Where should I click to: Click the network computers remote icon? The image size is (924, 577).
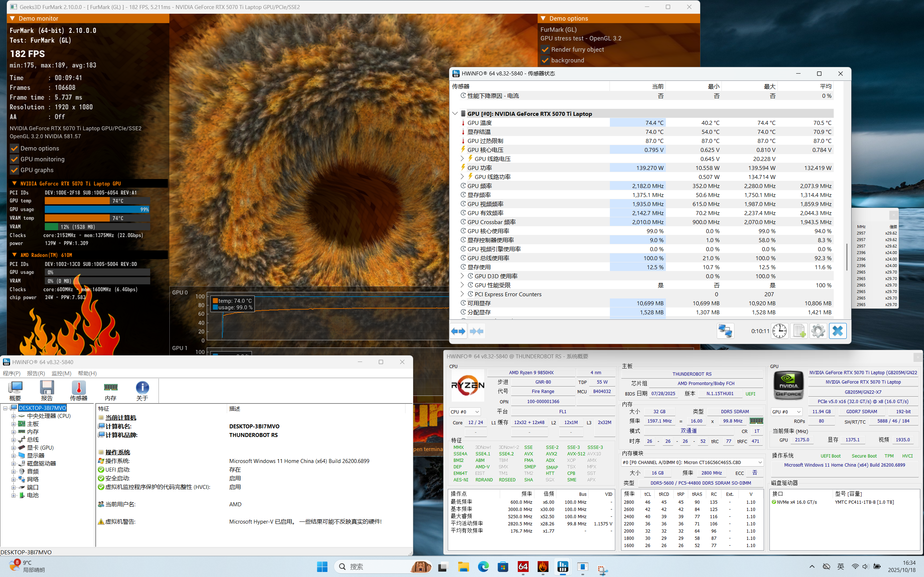click(725, 331)
